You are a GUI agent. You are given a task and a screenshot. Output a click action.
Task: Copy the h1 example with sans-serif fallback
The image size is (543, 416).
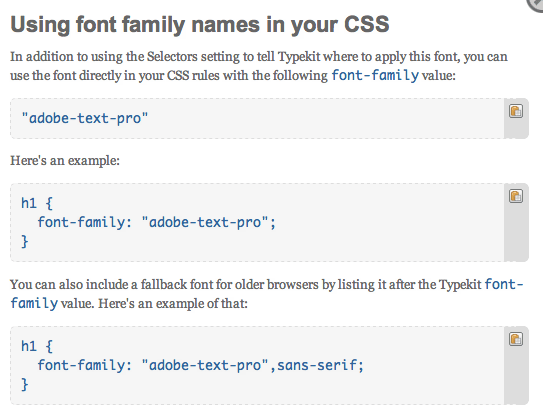[x=516, y=339]
